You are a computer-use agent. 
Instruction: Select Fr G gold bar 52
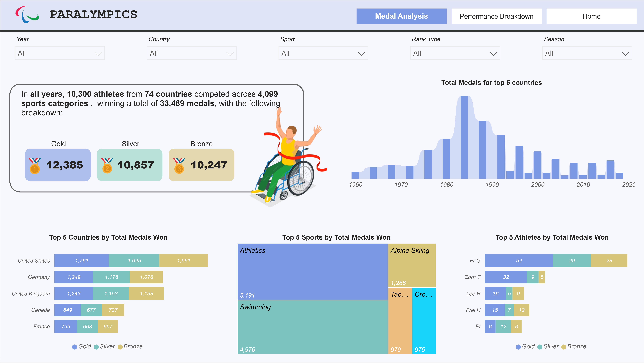point(519,261)
